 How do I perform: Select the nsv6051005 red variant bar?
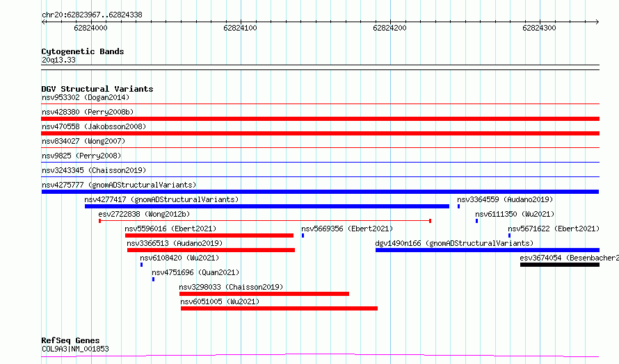pos(279,308)
